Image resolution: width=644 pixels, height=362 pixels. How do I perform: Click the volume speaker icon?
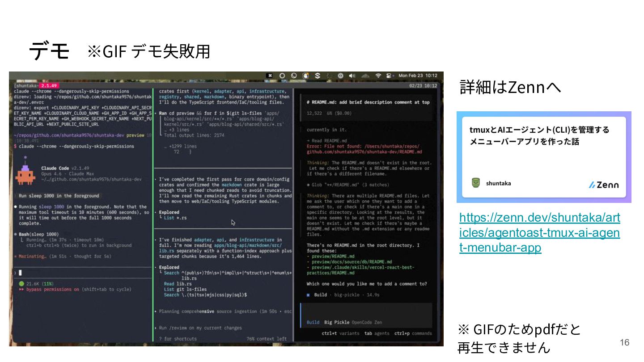coord(352,76)
